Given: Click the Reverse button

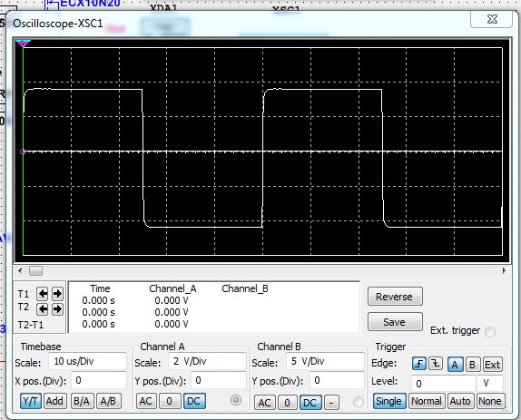Looking at the screenshot, I should [395, 296].
